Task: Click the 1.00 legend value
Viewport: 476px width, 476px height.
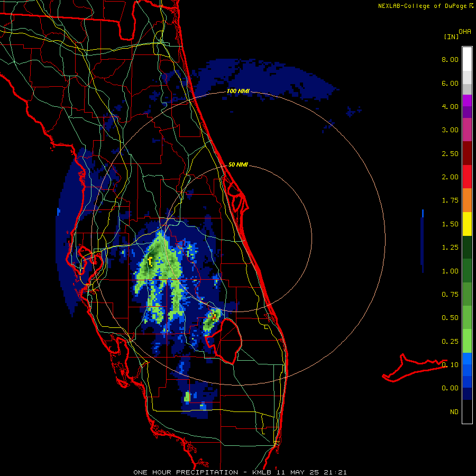Action: 450,271
